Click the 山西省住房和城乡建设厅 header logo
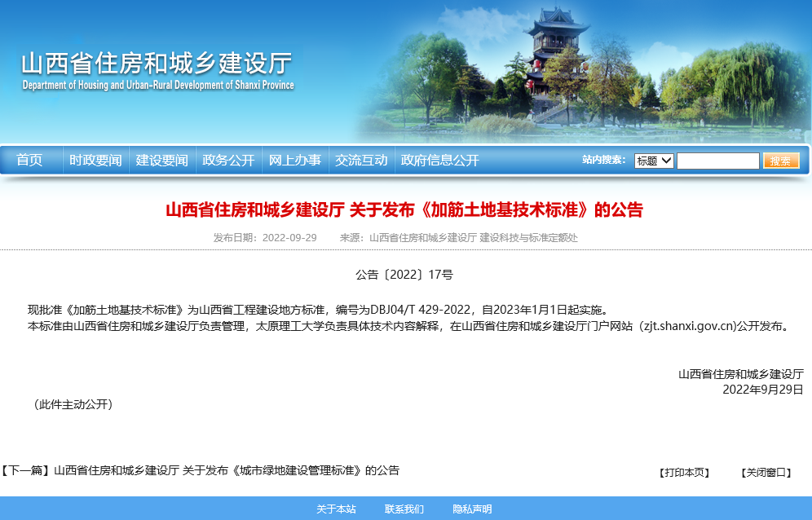812x520 pixels. [x=157, y=64]
